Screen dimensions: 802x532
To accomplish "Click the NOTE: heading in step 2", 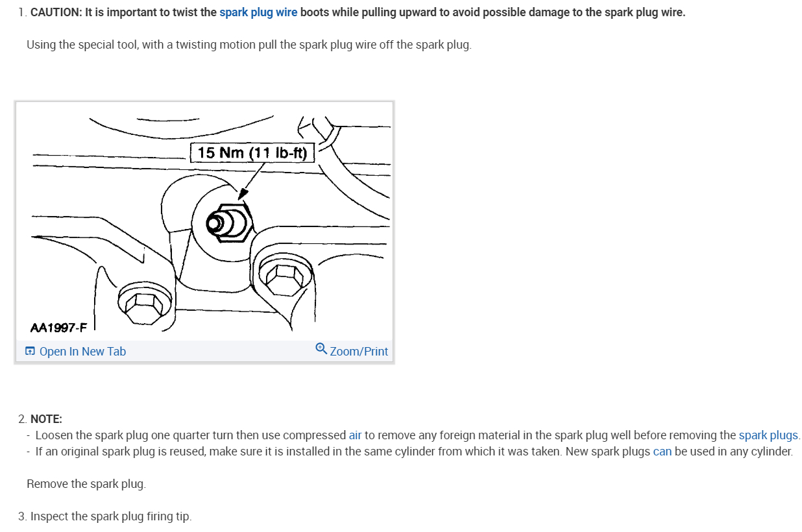I will (46, 419).
